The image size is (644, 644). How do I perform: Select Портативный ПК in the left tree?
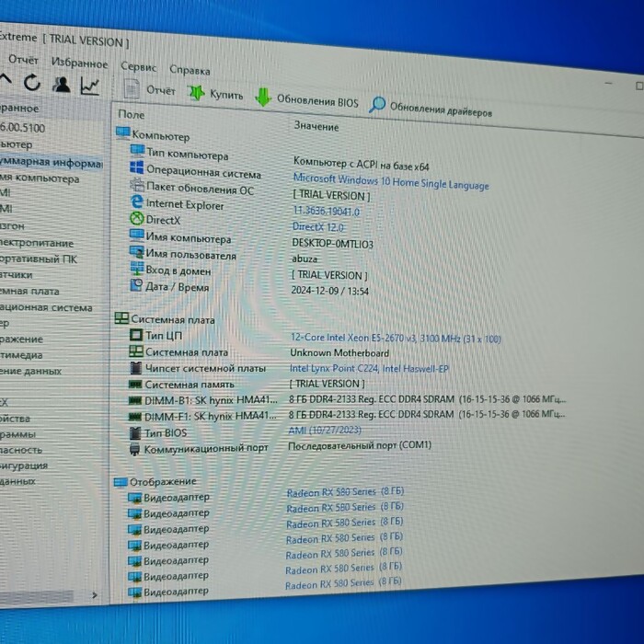click(x=39, y=259)
